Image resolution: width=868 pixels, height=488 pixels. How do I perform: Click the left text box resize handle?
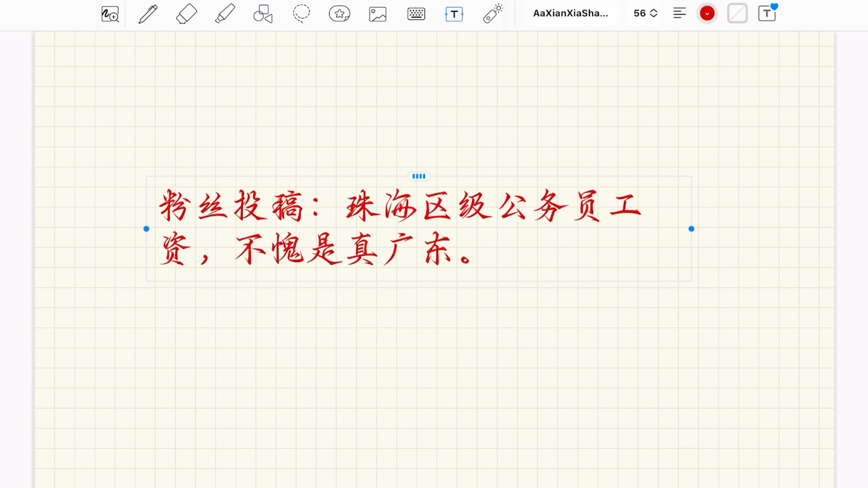[x=146, y=229]
